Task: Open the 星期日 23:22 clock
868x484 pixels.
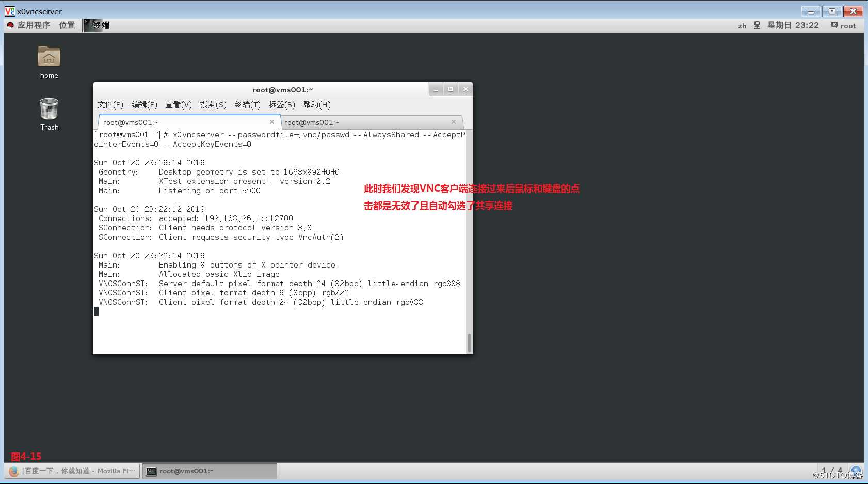Action: point(793,25)
